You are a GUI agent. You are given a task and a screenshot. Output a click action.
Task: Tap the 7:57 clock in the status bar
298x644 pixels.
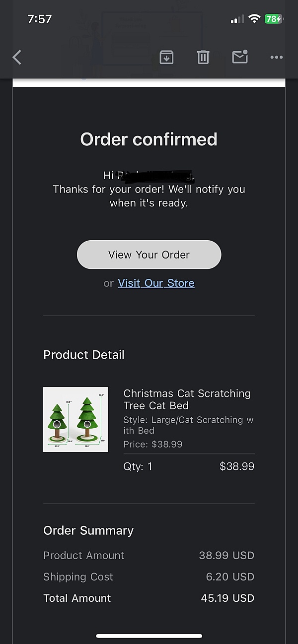point(40,19)
